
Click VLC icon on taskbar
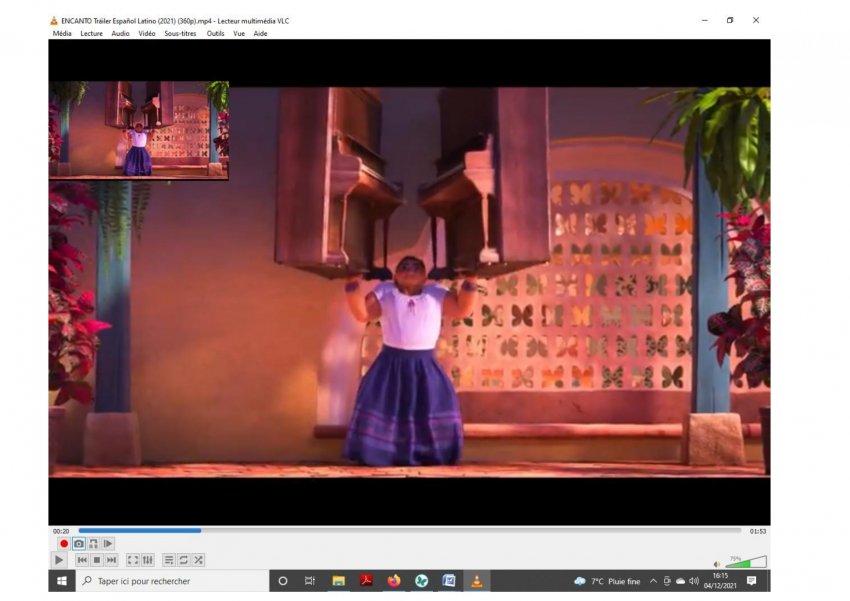[476, 581]
